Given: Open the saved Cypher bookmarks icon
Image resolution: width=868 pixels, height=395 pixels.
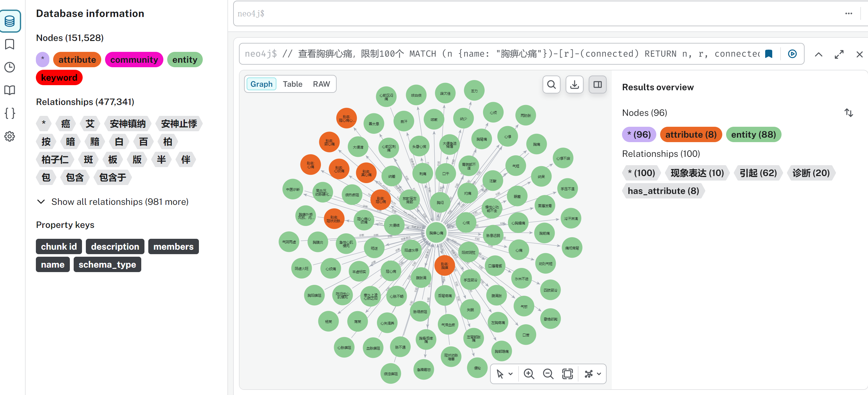Looking at the screenshot, I should [x=10, y=44].
